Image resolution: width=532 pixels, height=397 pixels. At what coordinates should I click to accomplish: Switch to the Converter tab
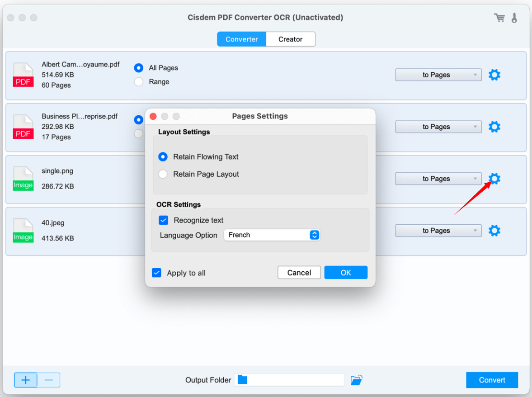pos(241,39)
